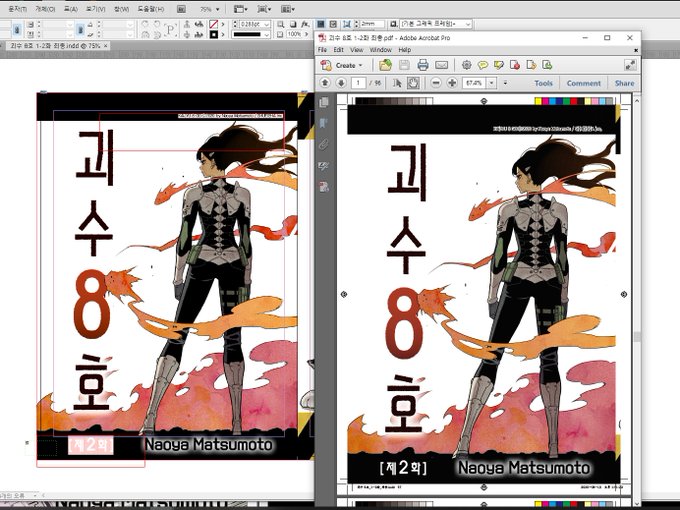680x510 pixels.
Task: Zoom in with the plus button
Action: click(452, 83)
